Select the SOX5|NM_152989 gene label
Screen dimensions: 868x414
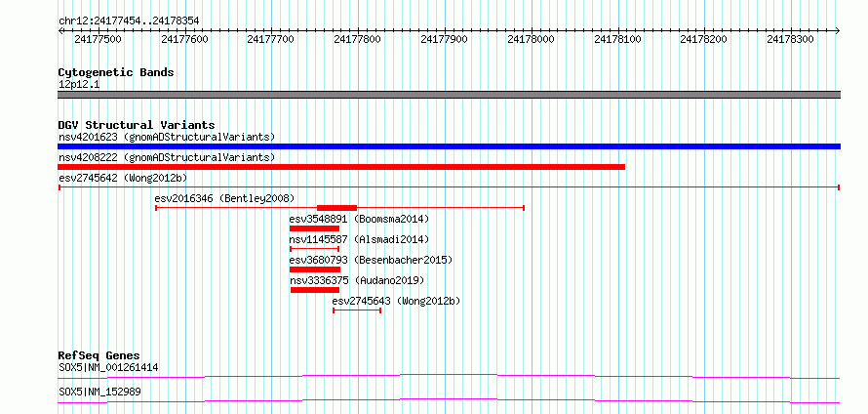(99, 392)
